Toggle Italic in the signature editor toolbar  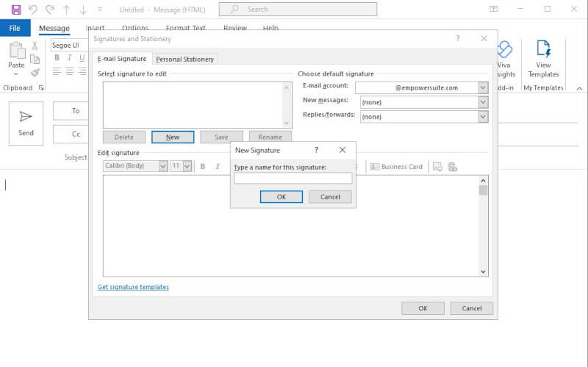[x=218, y=167]
